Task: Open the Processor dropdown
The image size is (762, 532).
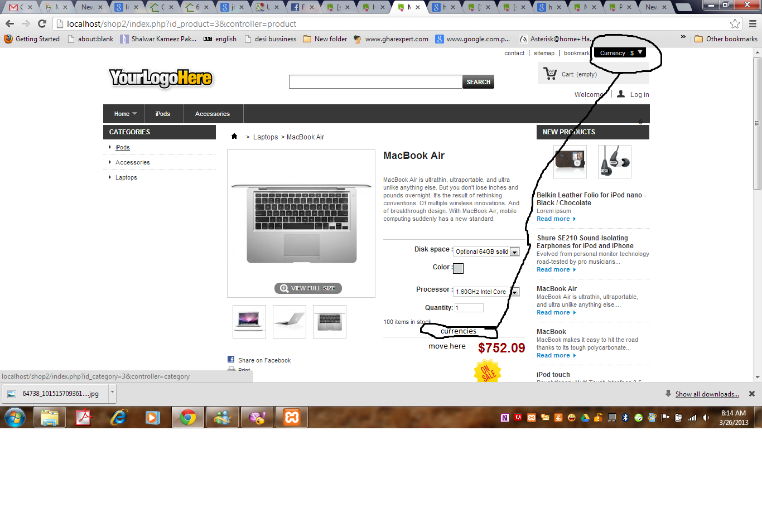Action: [486, 292]
